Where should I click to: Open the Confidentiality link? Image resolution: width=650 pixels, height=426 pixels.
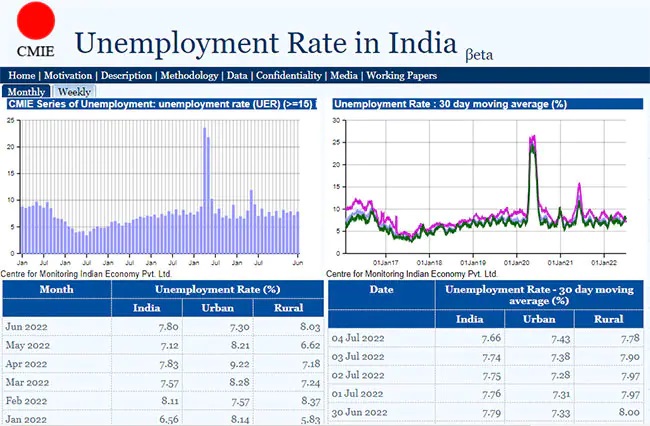point(289,75)
